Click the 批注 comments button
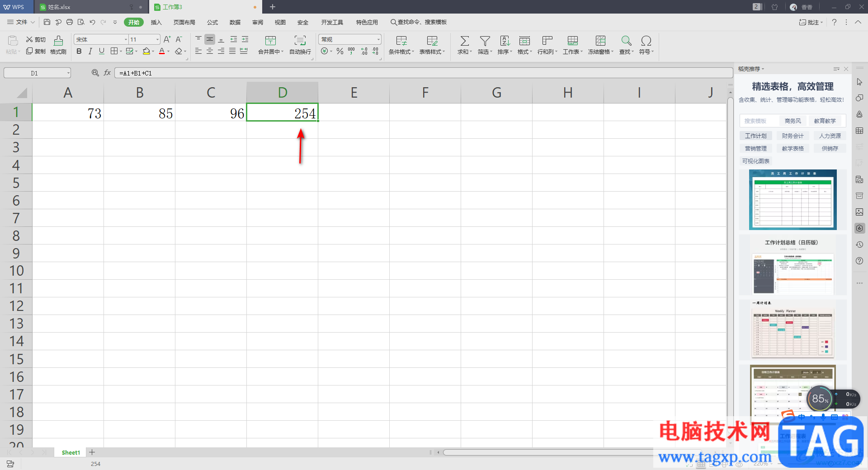 811,22
